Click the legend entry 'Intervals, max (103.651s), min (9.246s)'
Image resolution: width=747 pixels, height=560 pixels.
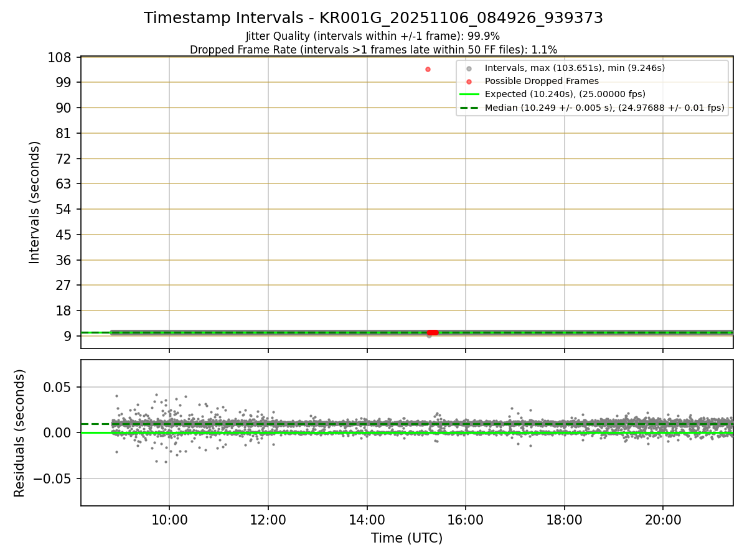(x=575, y=68)
